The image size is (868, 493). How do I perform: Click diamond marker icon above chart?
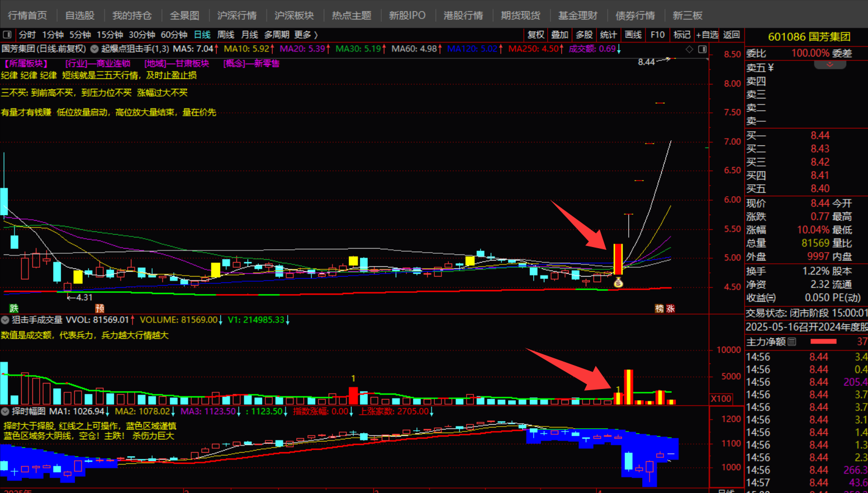(689, 49)
